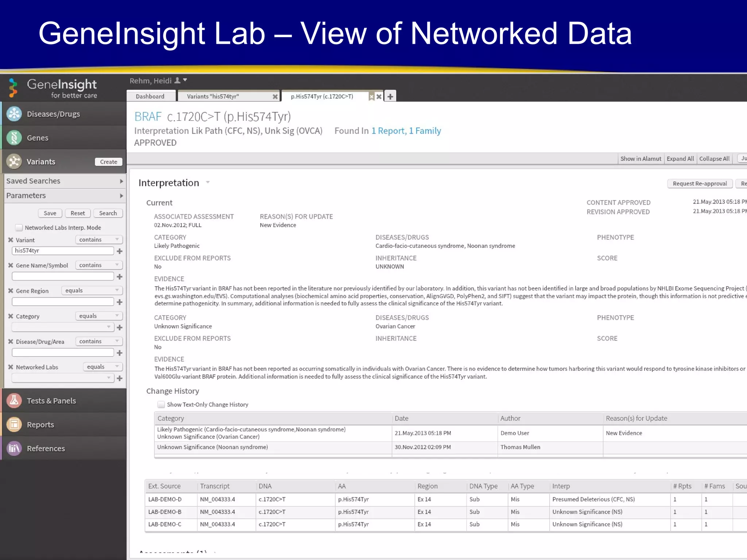Enable Networked Labs Interp. Mode checkbox
The width and height of the screenshot is (747, 560).
(x=19, y=227)
